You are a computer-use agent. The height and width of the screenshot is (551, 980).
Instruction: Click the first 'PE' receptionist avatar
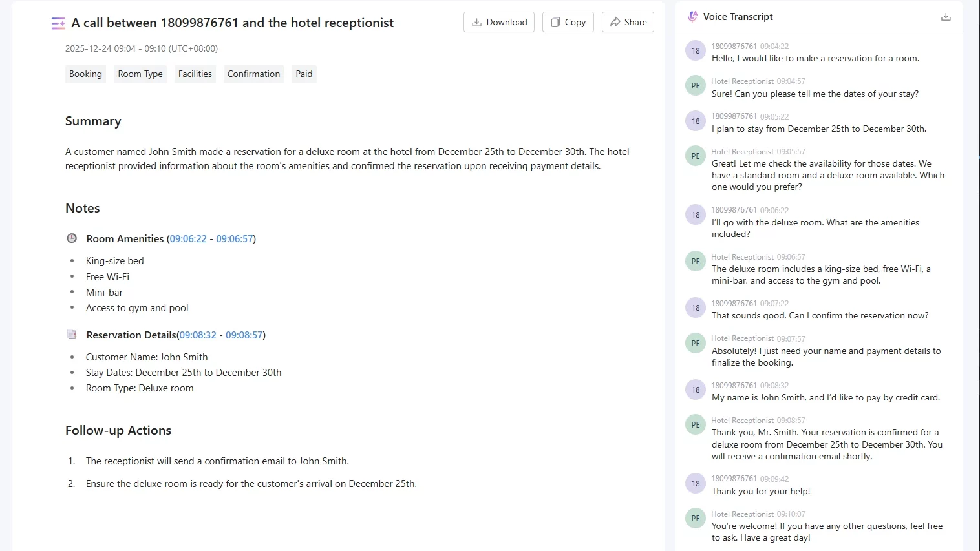click(x=696, y=86)
